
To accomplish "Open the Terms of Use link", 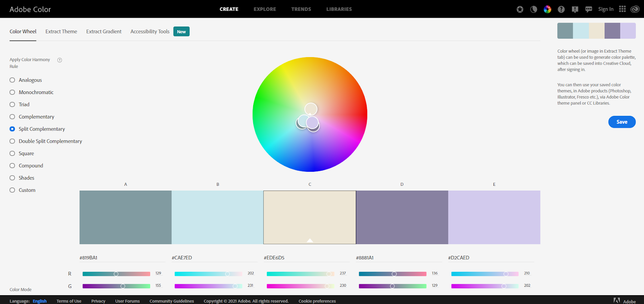I will click(x=69, y=301).
